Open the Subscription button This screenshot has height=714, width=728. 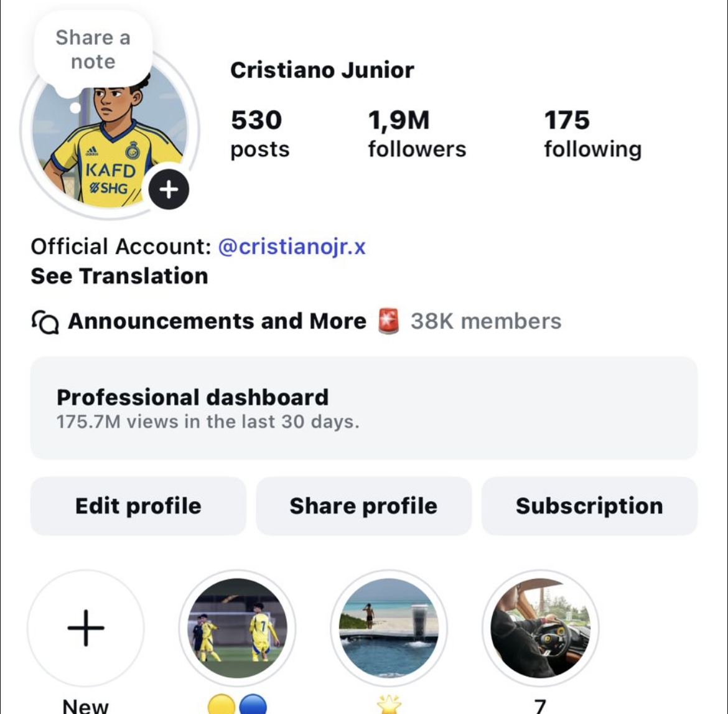[x=589, y=506]
